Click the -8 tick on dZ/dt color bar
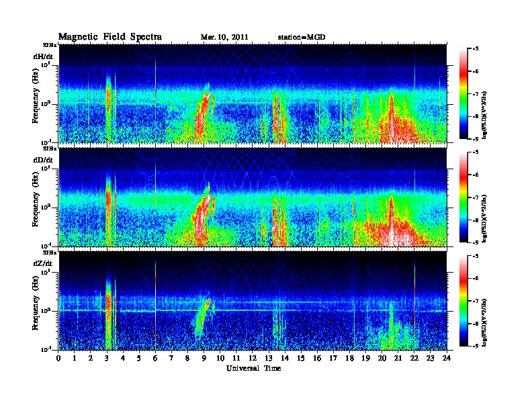Screen dimensions: 532x411 tap(476, 324)
